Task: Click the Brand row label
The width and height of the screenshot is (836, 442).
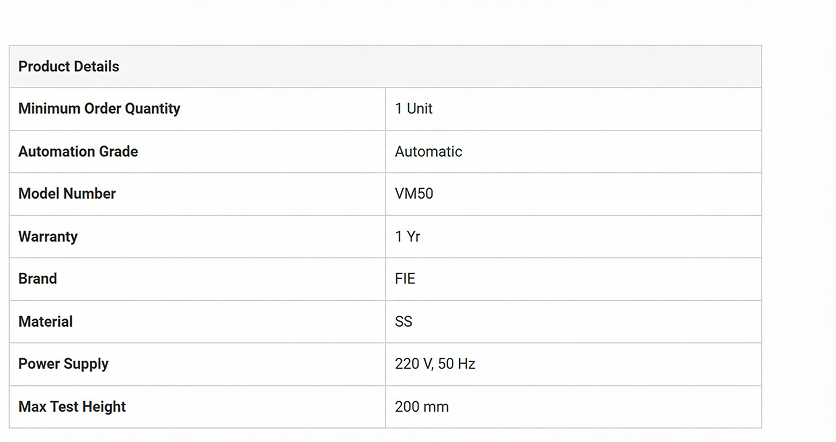Action: pos(38,278)
